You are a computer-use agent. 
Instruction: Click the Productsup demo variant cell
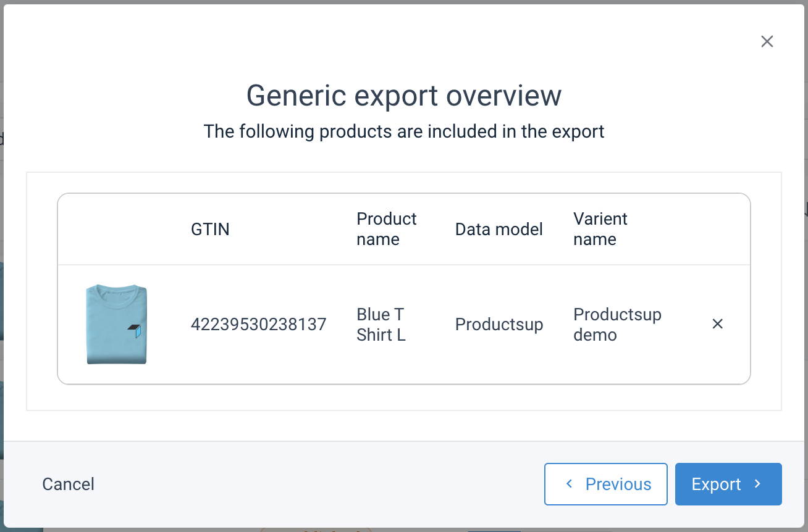pos(617,325)
